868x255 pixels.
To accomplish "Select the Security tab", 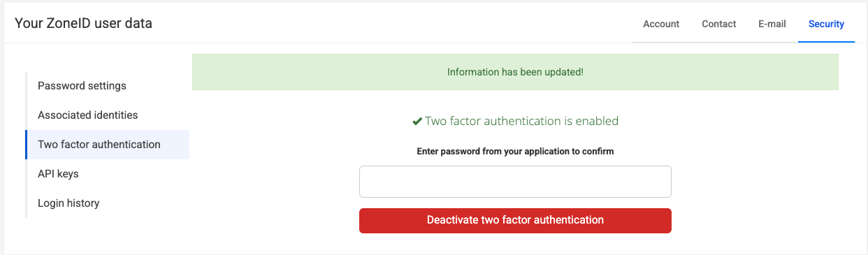I will click(x=826, y=24).
